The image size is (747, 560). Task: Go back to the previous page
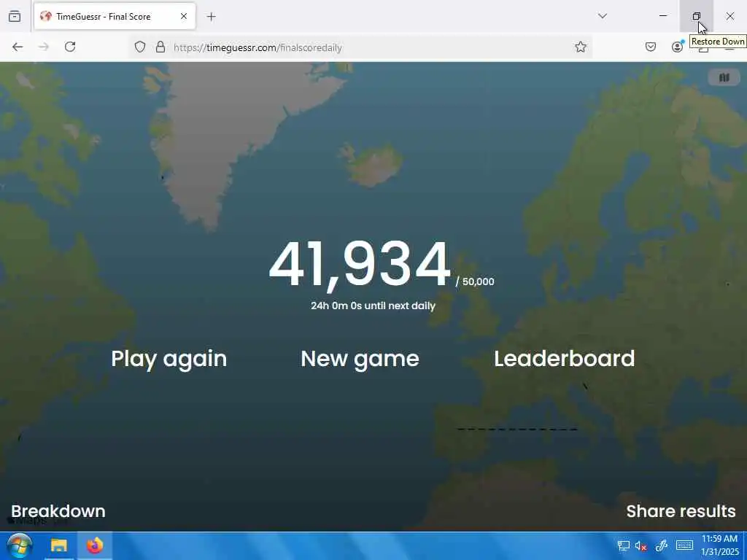point(18,47)
